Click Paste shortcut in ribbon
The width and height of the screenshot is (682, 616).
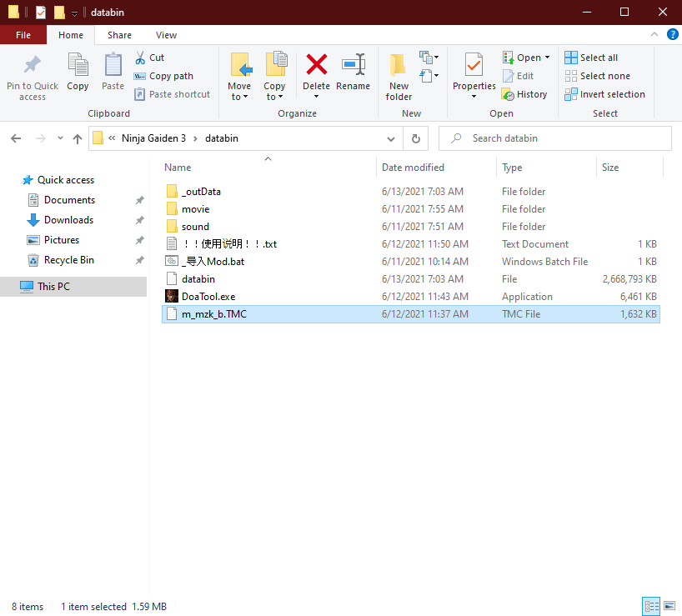173,94
